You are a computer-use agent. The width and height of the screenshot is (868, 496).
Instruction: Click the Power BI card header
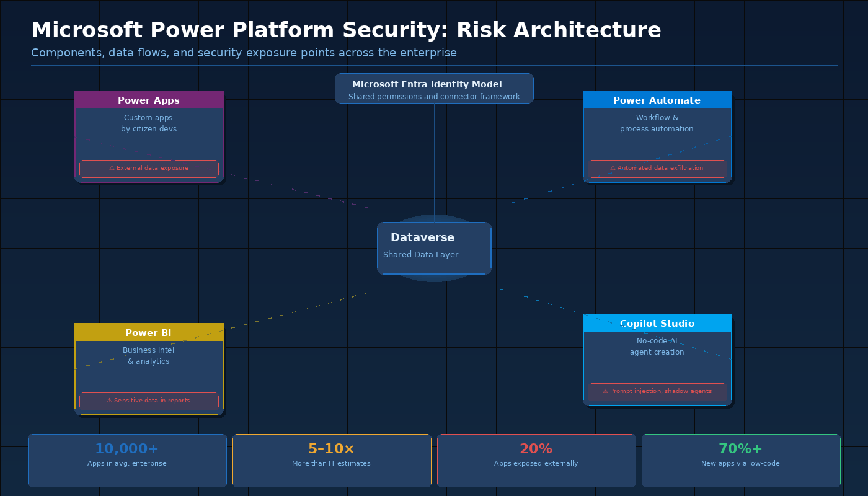149,332
